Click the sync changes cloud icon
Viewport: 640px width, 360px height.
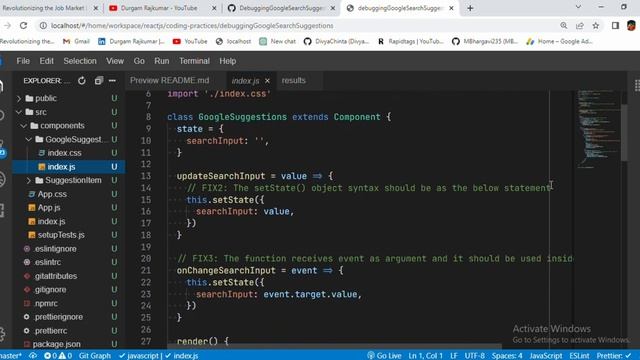point(33,356)
